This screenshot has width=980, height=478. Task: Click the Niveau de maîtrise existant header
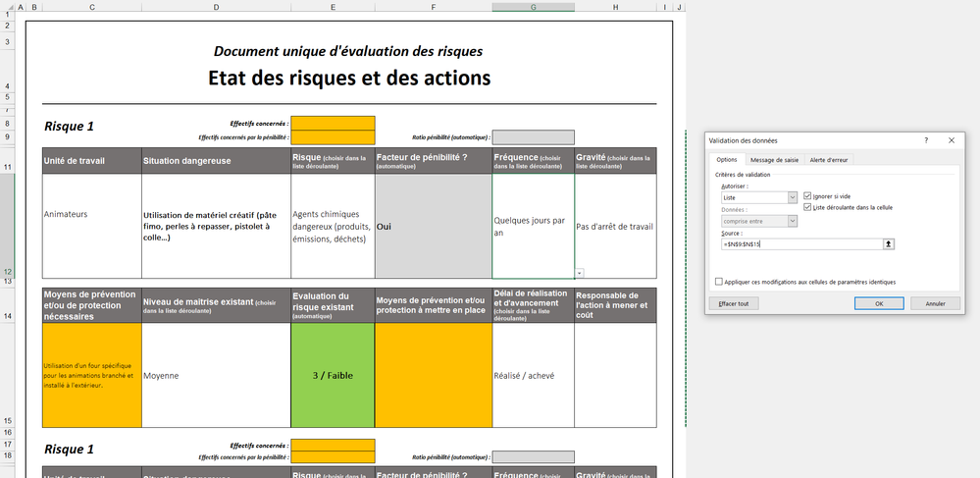pos(216,305)
